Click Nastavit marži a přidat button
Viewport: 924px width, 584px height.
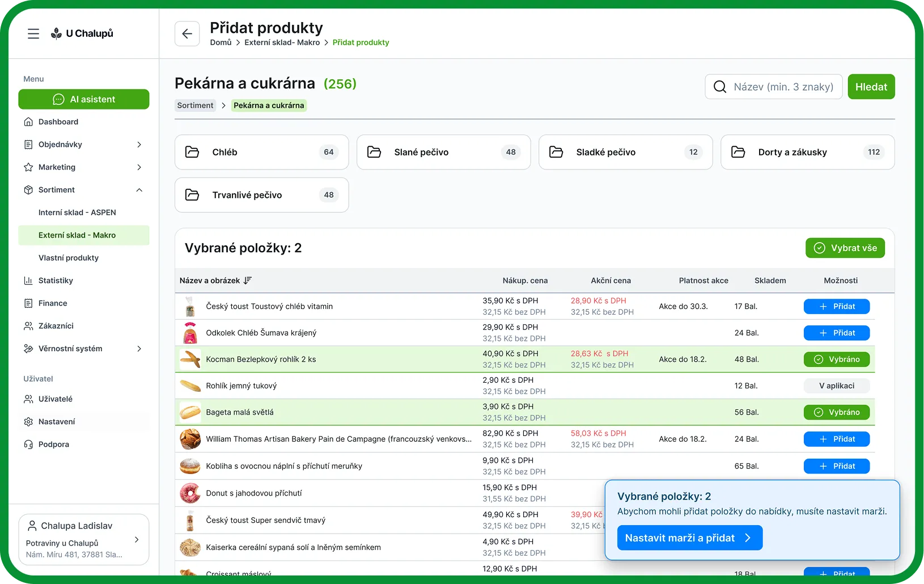689,538
